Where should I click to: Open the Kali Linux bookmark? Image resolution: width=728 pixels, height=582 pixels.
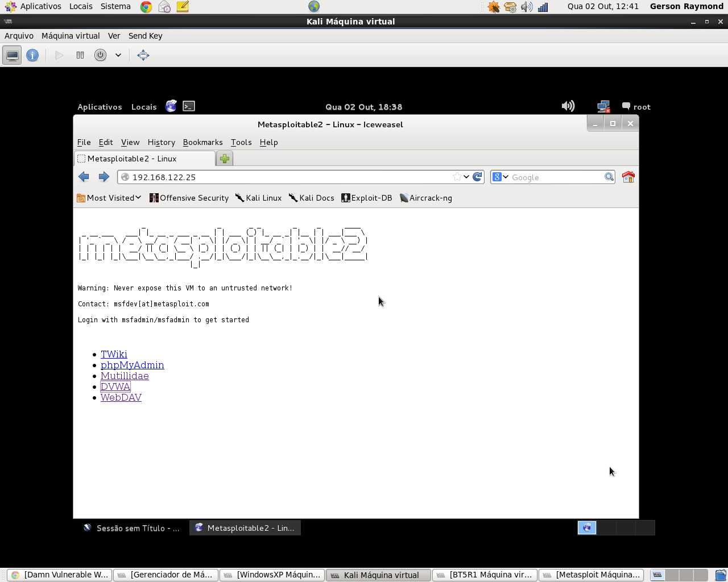tap(258, 198)
